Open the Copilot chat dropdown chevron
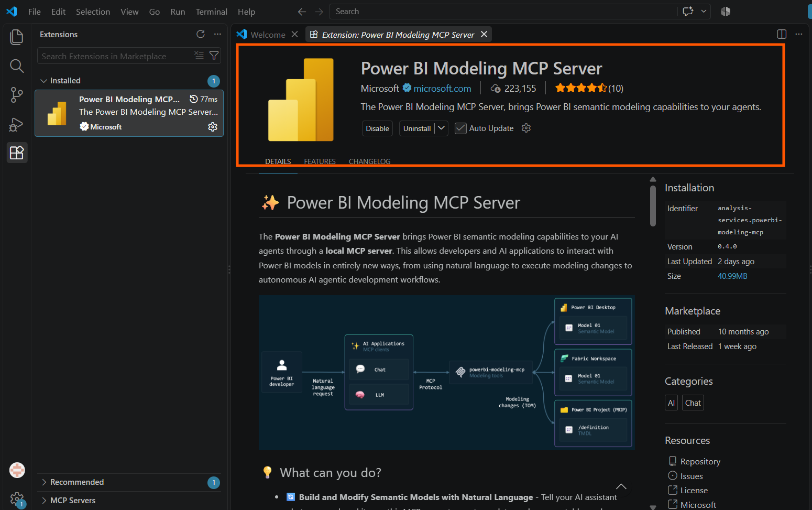Image resolution: width=812 pixels, height=510 pixels. click(x=704, y=12)
